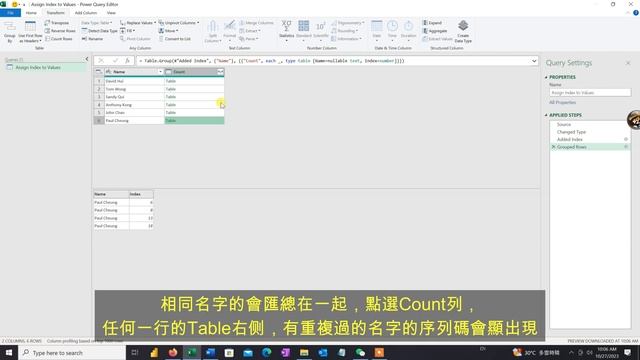Cancel formula bar edit
This screenshot has height=360, width=640.
[x=101, y=61]
